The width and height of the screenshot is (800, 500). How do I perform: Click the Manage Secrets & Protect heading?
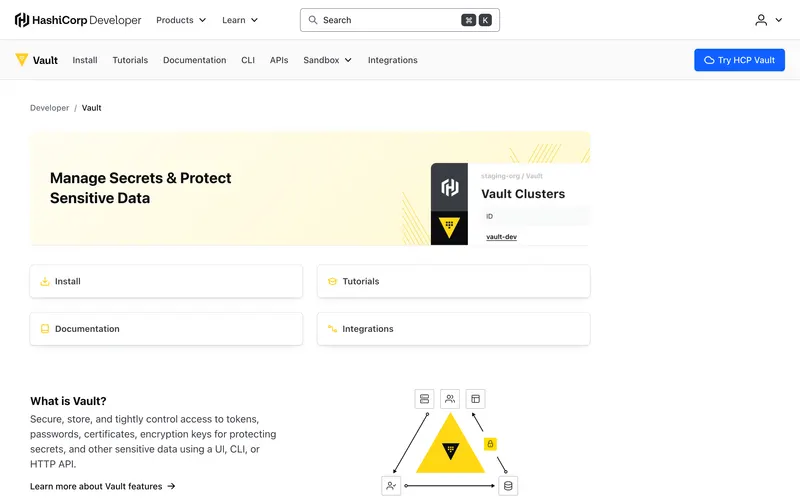[140, 188]
